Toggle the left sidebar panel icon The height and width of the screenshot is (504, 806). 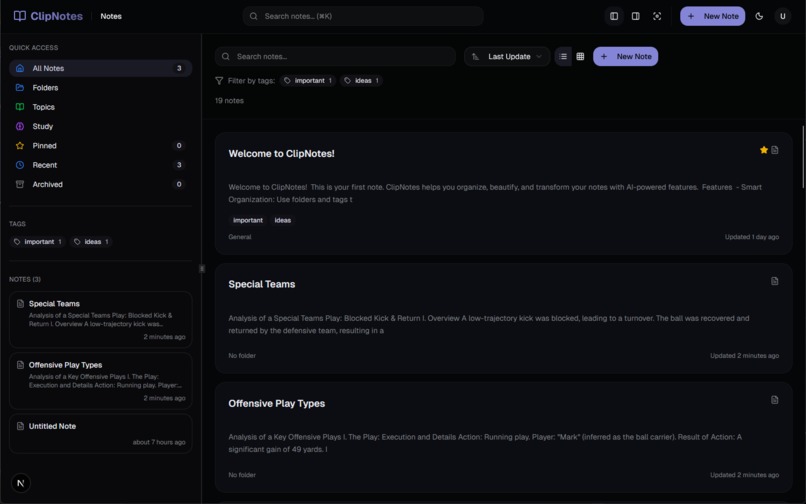(614, 16)
